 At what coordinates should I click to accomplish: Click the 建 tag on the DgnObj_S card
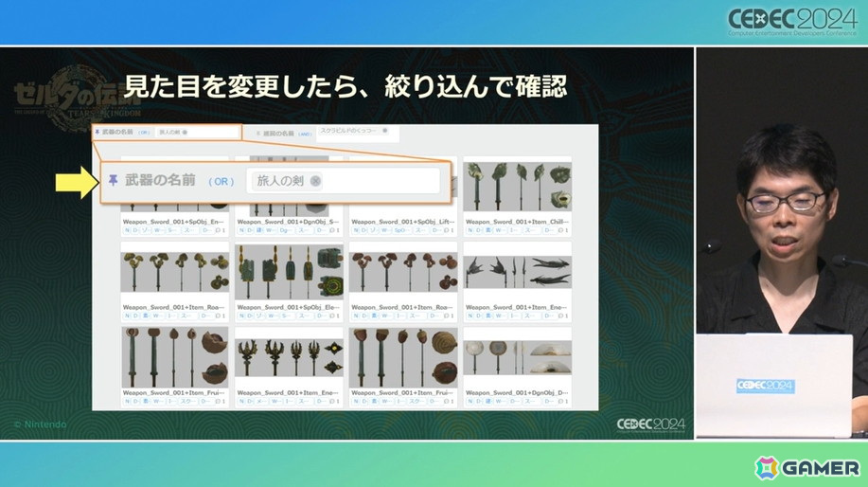[259, 230]
